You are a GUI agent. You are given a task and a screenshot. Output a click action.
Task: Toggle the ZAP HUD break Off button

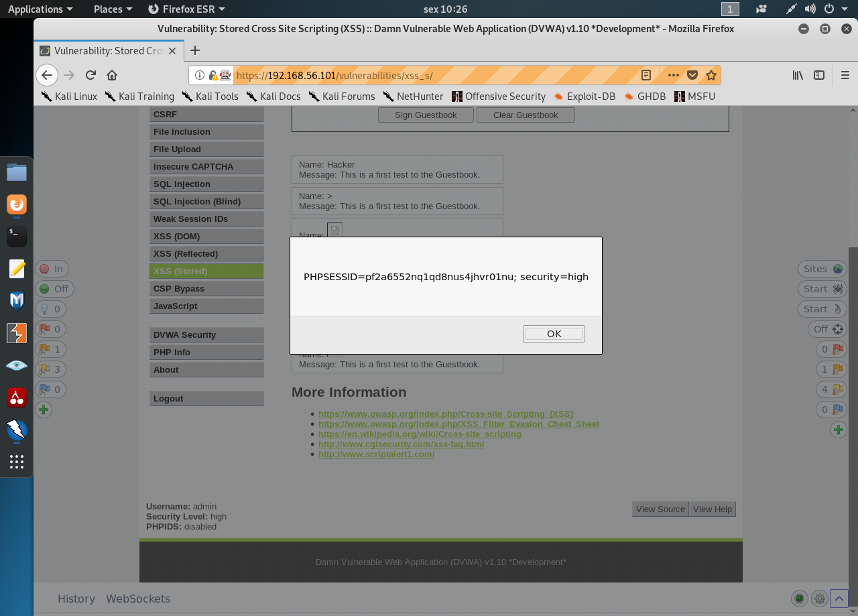[54, 289]
